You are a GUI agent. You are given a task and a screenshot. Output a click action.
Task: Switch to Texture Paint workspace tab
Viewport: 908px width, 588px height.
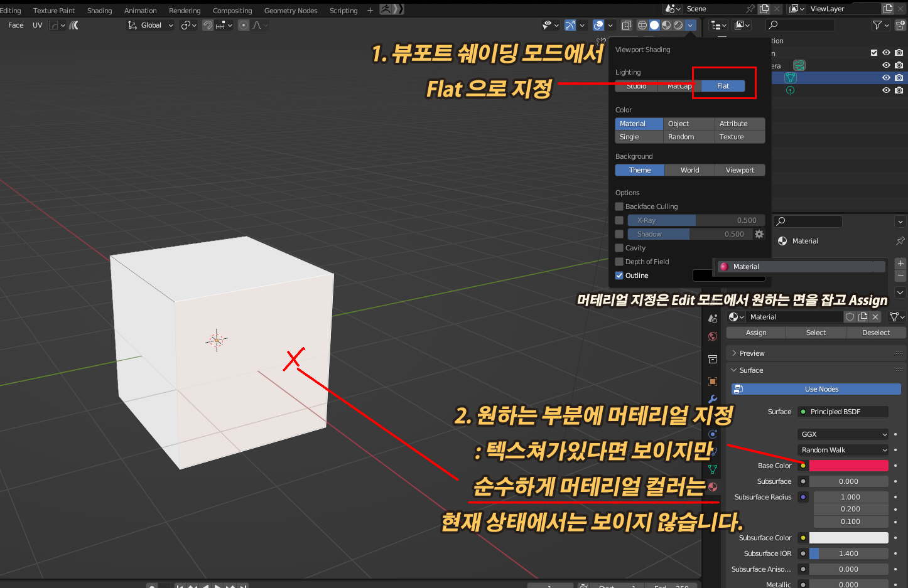coord(54,11)
